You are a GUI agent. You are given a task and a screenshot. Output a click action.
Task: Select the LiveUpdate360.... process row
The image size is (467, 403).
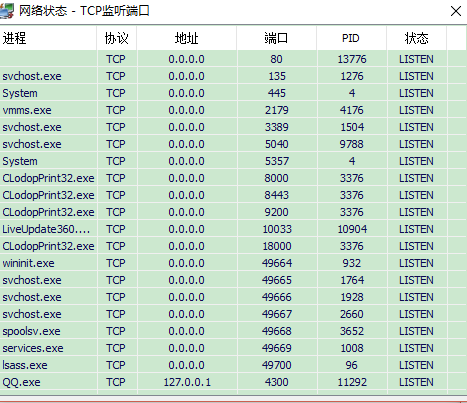[x=233, y=229]
